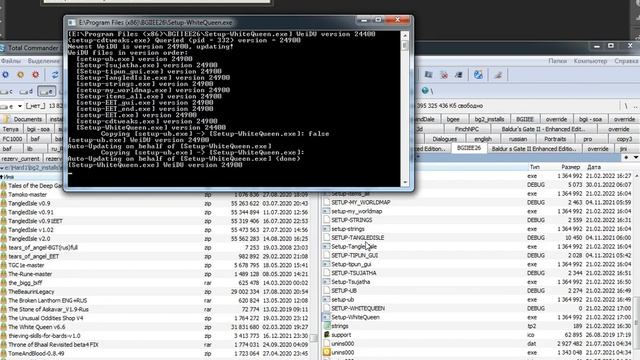Click the red gear icon in Total Commander toolbar
The height and width of the screenshot is (360, 640).
coord(36,75)
